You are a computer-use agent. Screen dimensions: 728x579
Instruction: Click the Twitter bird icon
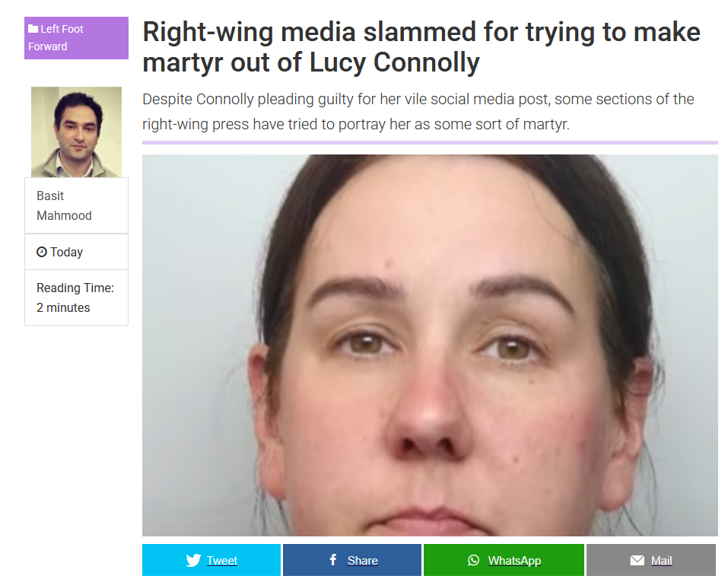(193, 560)
